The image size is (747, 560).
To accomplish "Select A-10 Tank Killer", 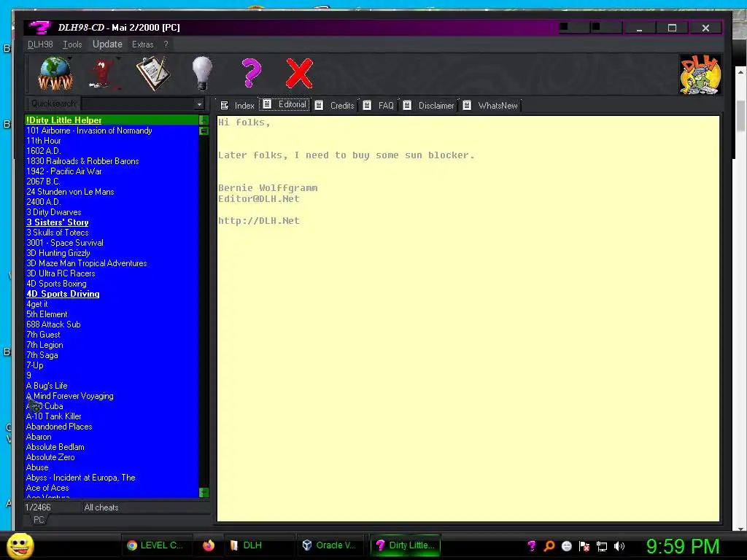I will click(x=111, y=416).
